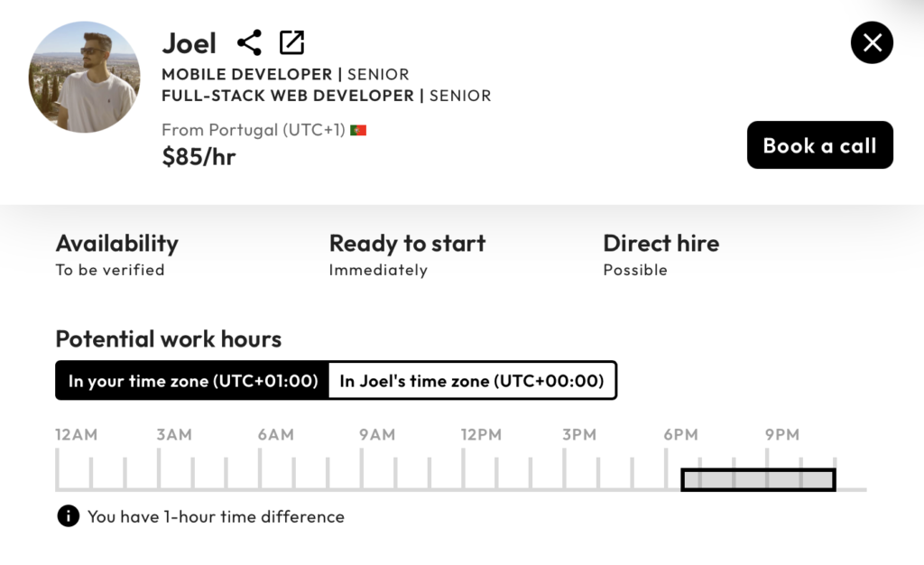Click the 12PM label on the timeline
The image size is (924, 565).
click(x=481, y=435)
